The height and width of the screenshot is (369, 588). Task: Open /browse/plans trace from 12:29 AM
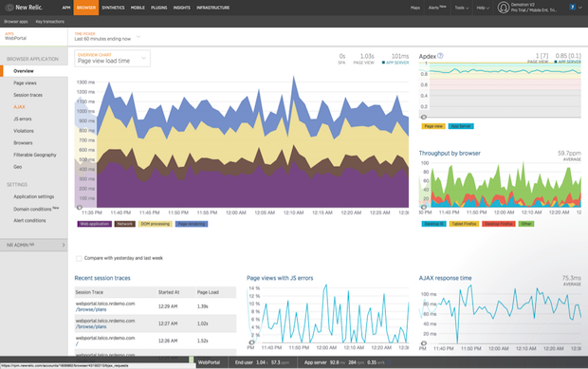(91, 310)
